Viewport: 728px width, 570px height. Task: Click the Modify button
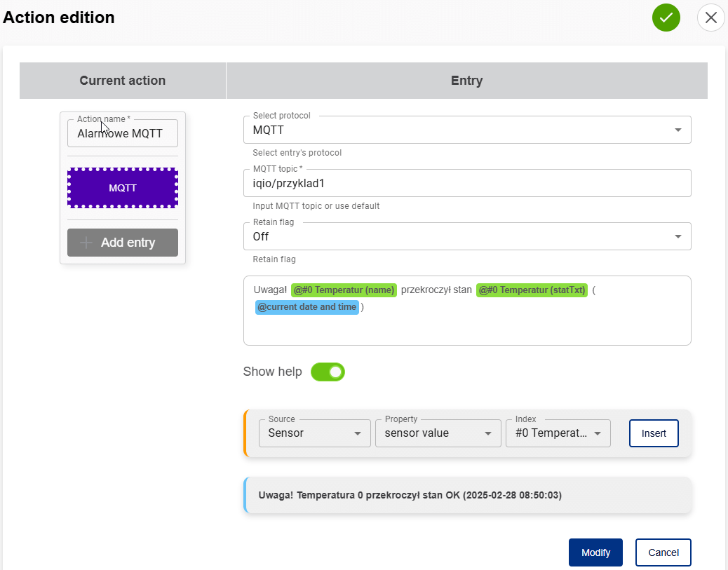595,552
